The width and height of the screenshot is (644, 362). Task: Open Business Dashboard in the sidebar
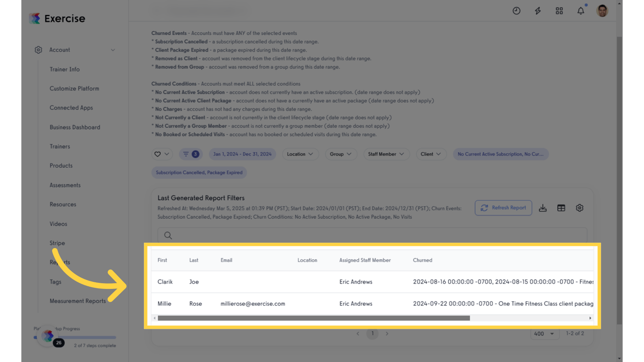(75, 127)
